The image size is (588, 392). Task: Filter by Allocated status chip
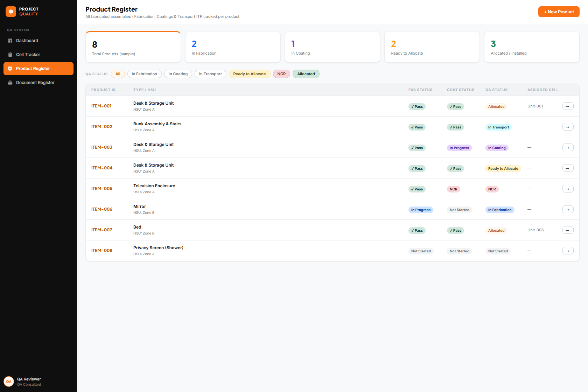click(306, 74)
